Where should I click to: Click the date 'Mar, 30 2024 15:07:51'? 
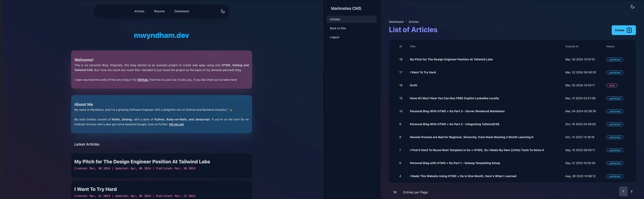coord(580,60)
